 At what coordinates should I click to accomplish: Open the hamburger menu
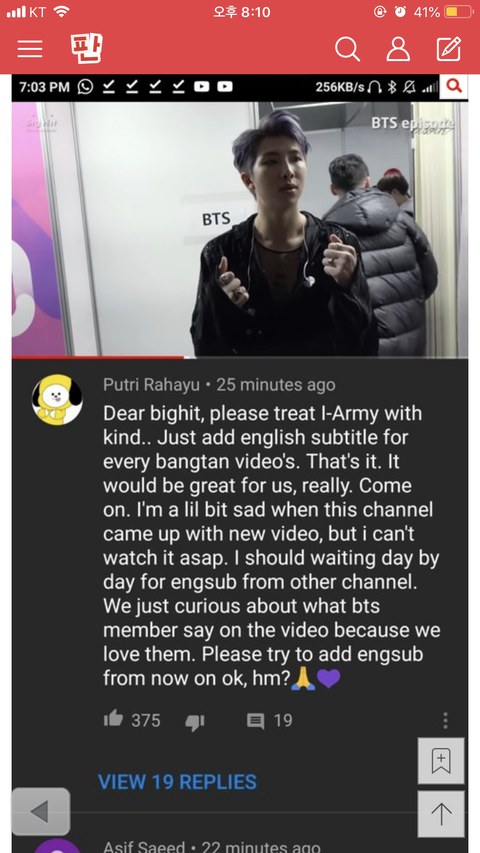(x=30, y=49)
